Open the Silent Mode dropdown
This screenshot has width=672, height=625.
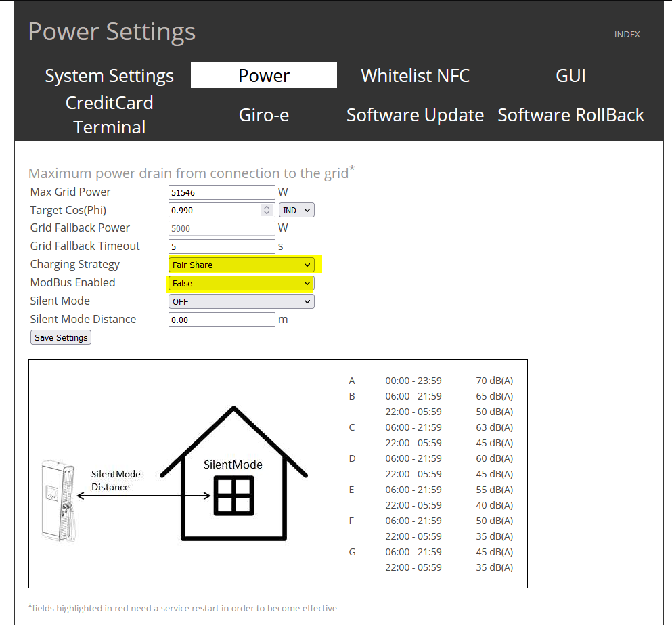click(x=241, y=301)
